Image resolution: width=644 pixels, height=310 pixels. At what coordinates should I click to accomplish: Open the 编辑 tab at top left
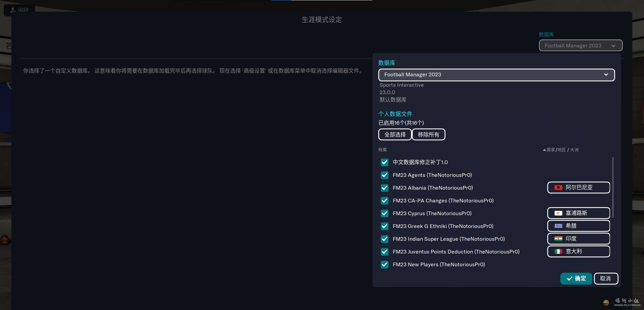point(19,10)
